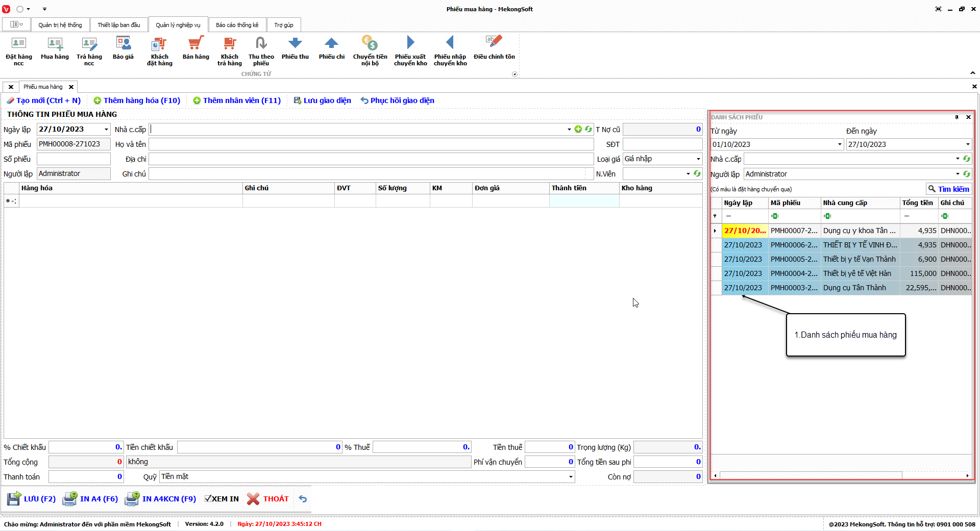The image size is (980, 531).
Task: Click the Số phiếu input field
Action: click(73, 159)
